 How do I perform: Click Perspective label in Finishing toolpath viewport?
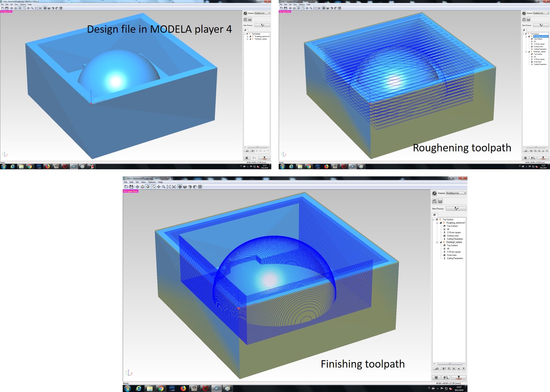point(130,191)
